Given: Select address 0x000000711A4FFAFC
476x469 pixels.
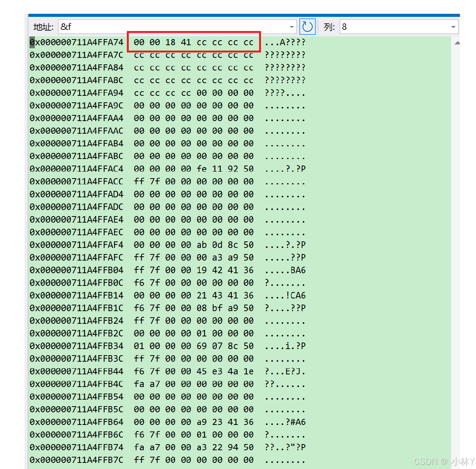Looking at the screenshot, I should (77, 257).
